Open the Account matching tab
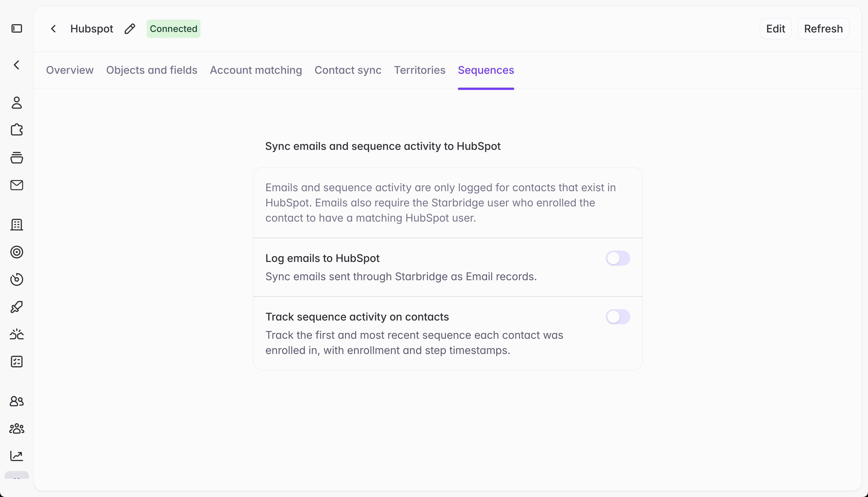This screenshot has width=868, height=497. 256,70
